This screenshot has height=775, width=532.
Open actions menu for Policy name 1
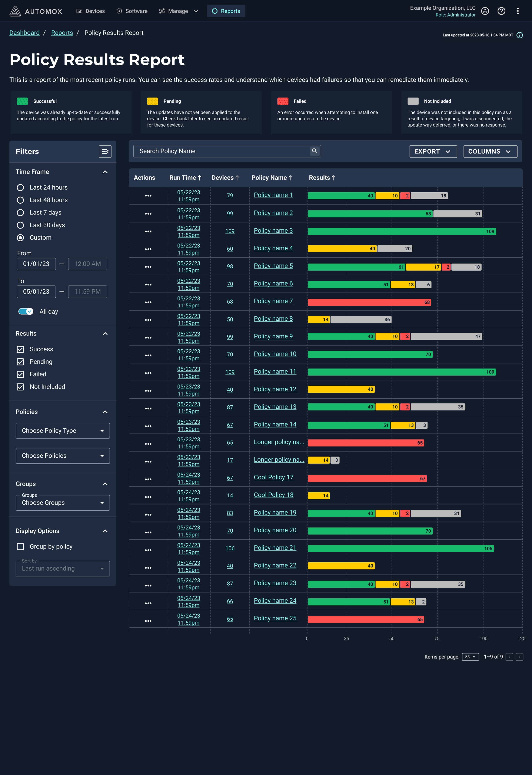[148, 196]
